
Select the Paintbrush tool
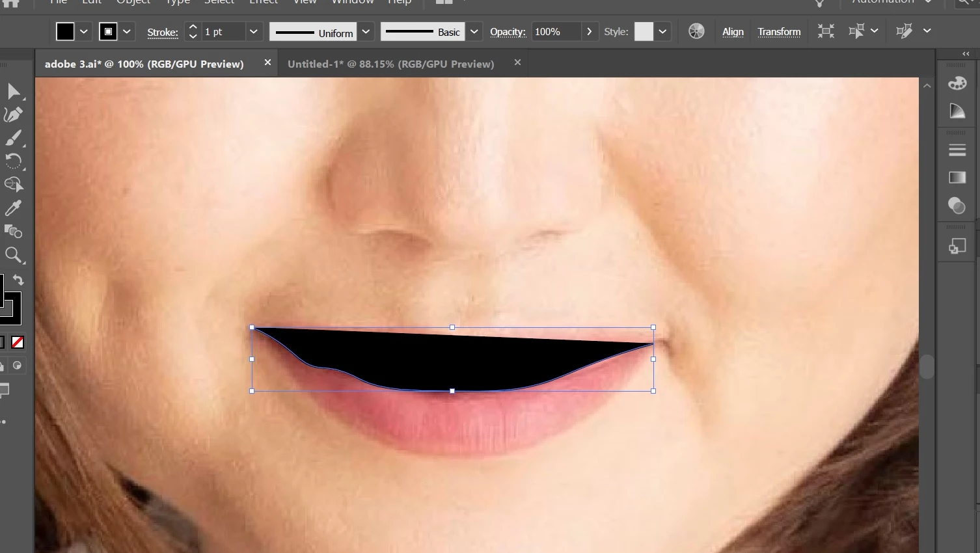coord(13,139)
